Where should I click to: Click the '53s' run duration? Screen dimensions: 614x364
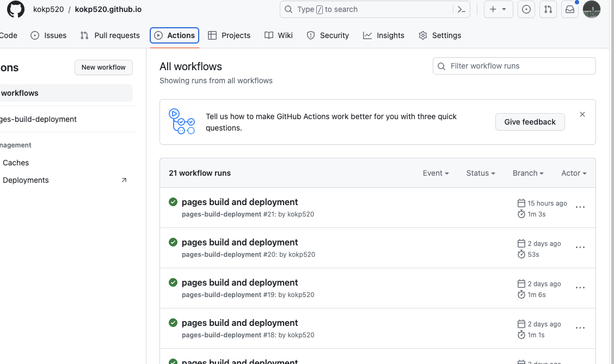coord(533,255)
